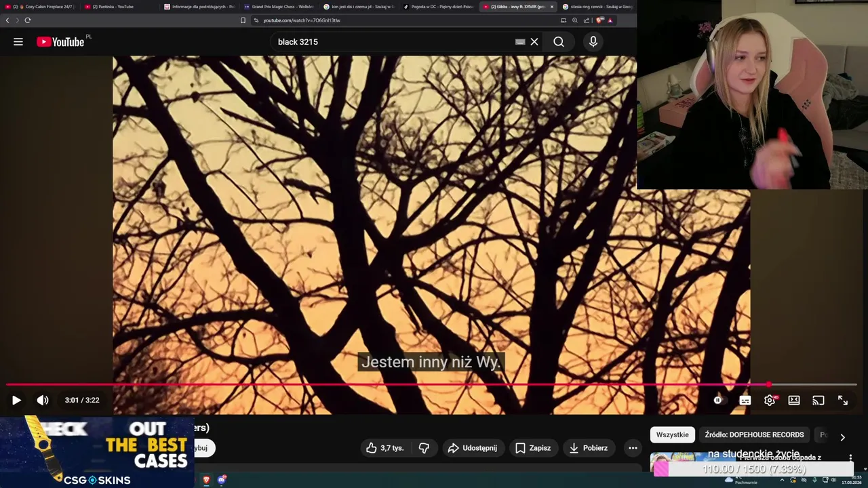Click the 3:01 / 3:22 time display

(82, 400)
